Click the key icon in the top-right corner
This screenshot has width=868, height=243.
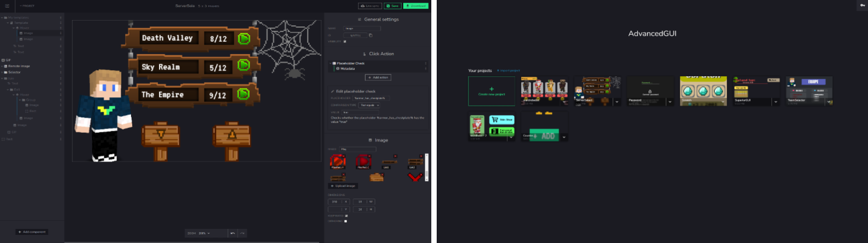coord(862,5)
